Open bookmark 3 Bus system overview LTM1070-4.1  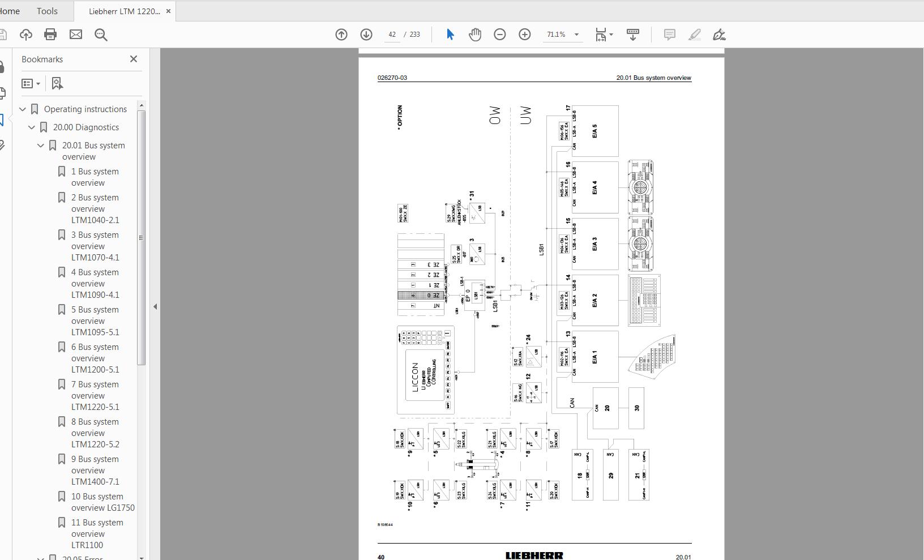[x=95, y=246]
